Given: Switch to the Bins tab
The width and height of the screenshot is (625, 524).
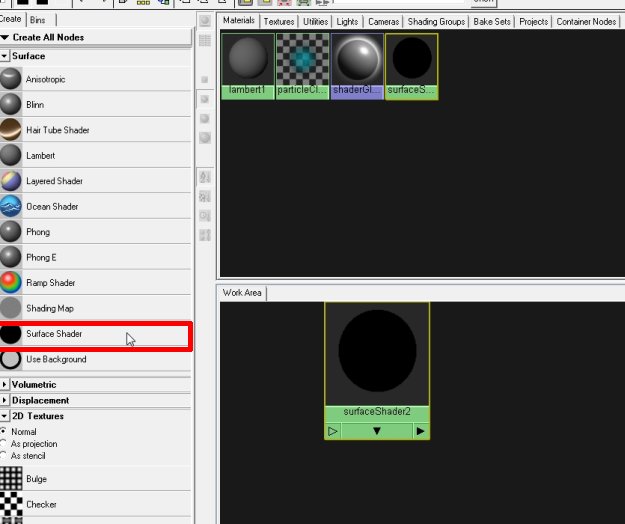Looking at the screenshot, I should coord(38,20).
